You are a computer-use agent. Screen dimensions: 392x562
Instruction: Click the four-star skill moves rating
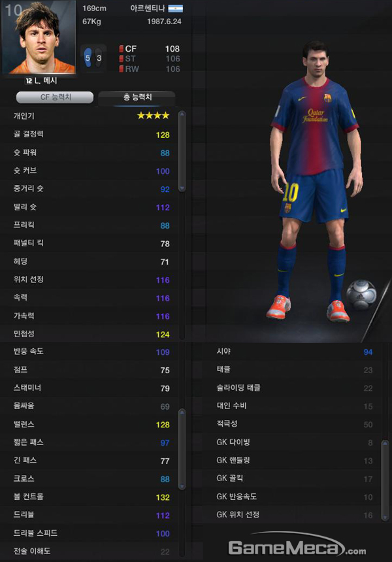153,116
